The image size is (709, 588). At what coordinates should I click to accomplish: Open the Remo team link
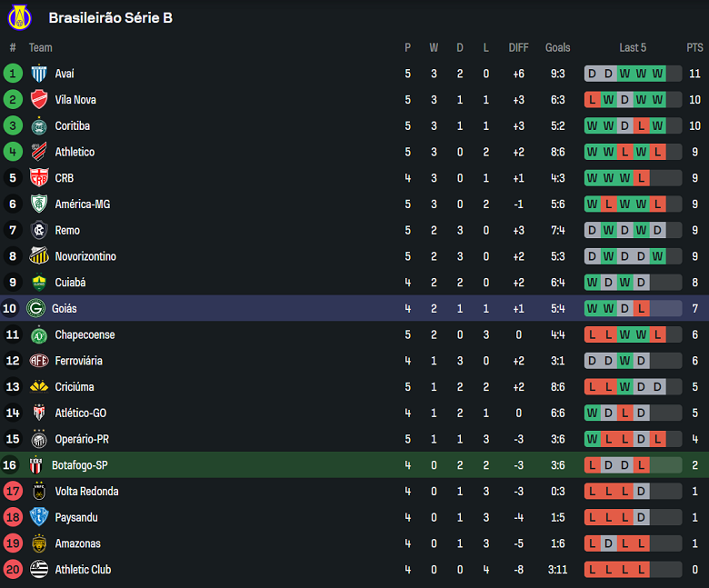pyautogui.click(x=67, y=231)
